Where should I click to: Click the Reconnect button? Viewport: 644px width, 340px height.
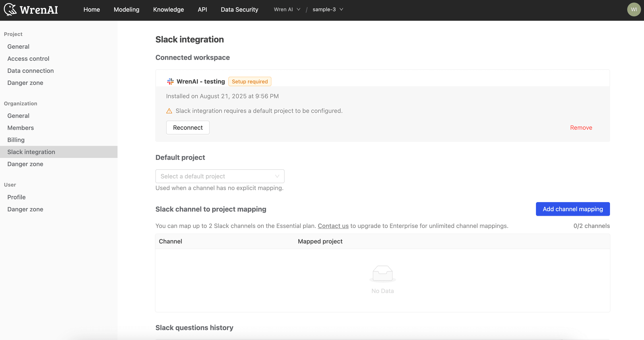(188, 127)
